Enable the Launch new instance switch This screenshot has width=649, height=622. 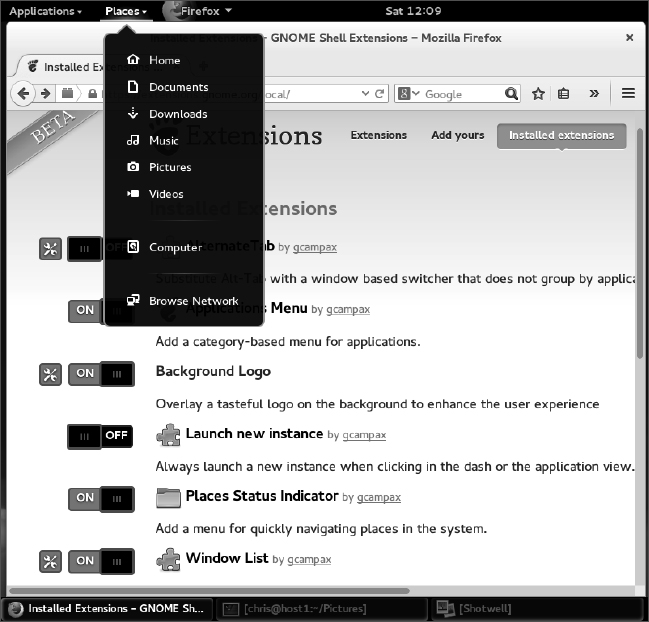(101, 436)
